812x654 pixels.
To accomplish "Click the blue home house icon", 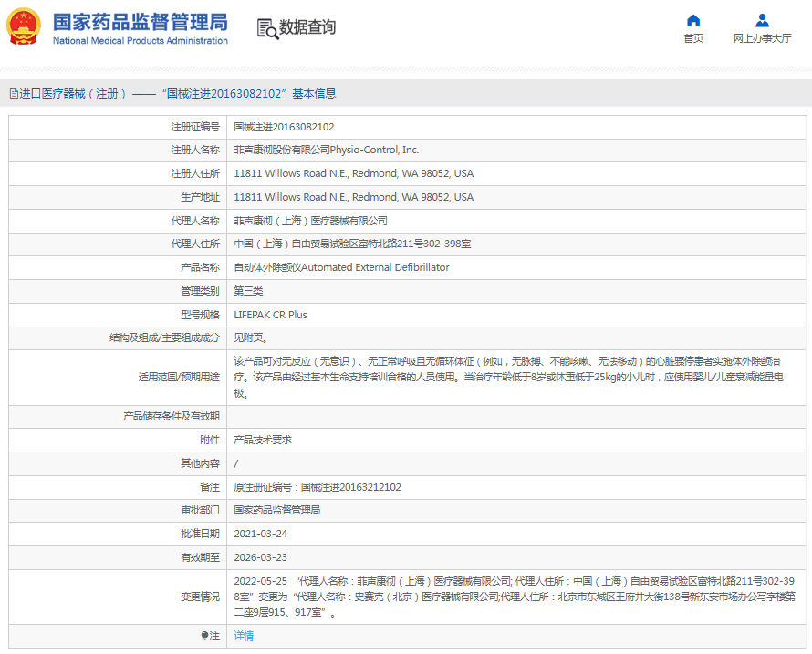I will tap(693, 21).
